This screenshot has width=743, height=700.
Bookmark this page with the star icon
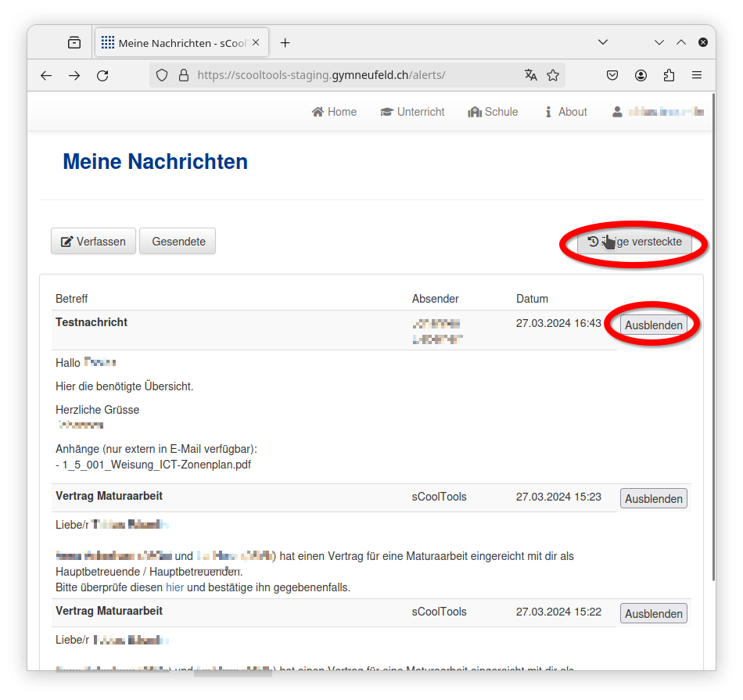553,75
